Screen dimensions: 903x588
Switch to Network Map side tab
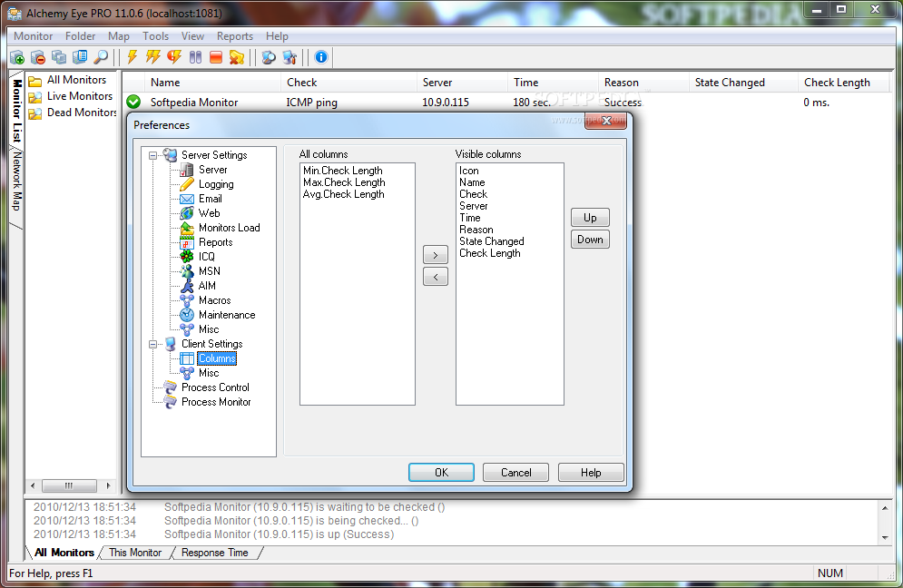(17, 181)
